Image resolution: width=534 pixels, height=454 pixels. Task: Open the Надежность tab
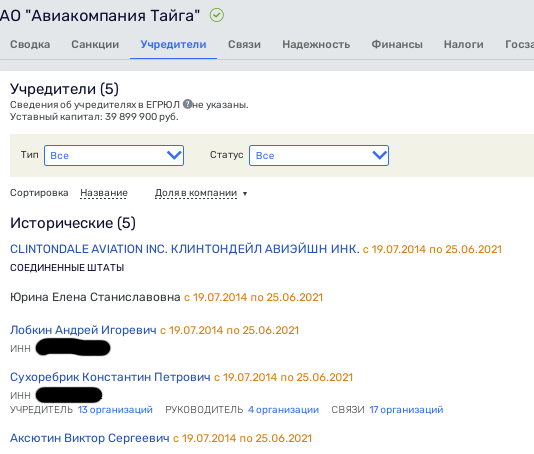pyautogui.click(x=316, y=44)
